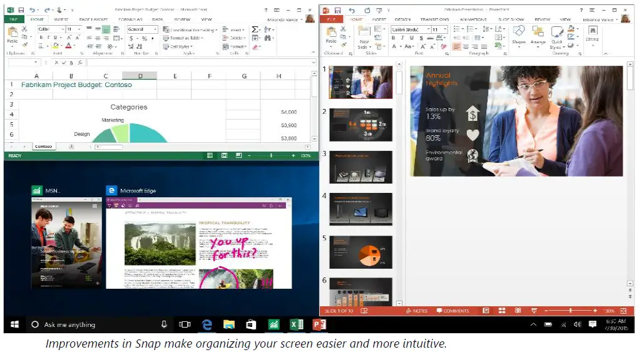Toggle text shadow S in PowerPoint
This screenshot has width=644, height=352.
pyautogui.click(x=421, y=38)
